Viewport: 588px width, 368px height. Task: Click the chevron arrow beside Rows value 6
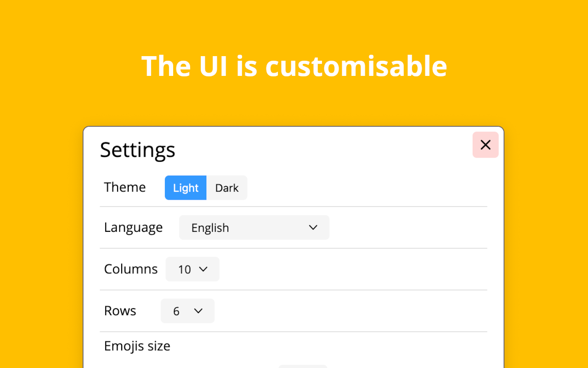click(198, 311)
